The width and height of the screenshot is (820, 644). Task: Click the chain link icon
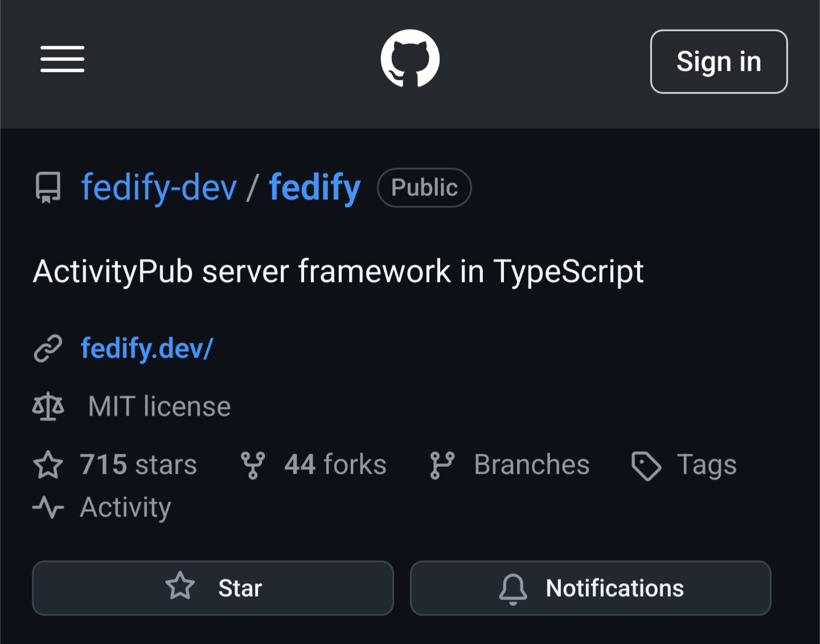[x=48, y=348]
